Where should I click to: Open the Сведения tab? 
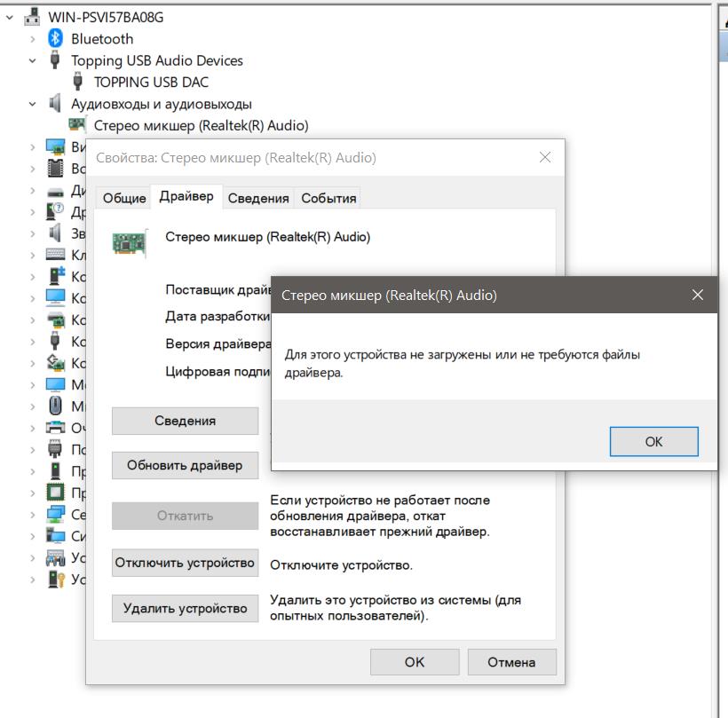pyautogui.click(x=258, y=198)
